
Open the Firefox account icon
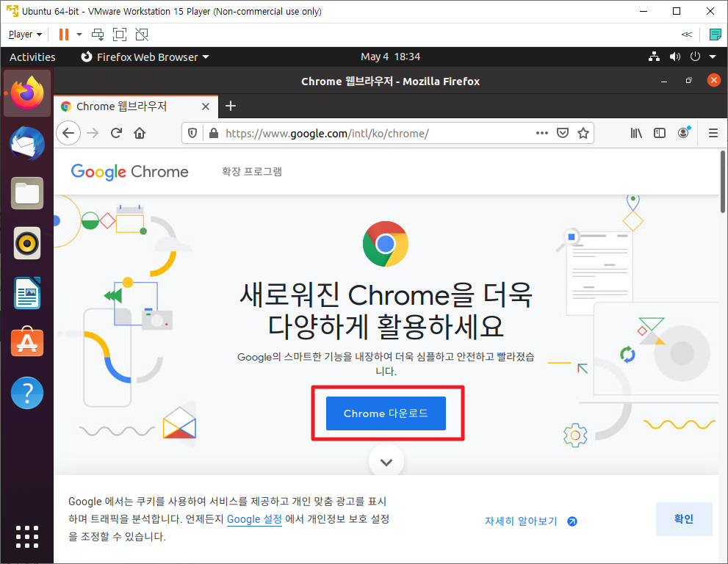(683, 133)
